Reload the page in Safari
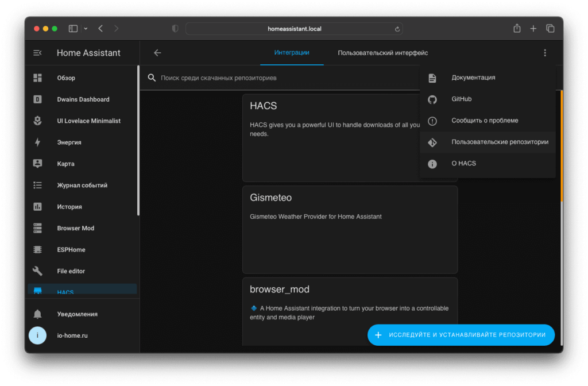This screenshot has height=386, width=588. coord(397,29)
